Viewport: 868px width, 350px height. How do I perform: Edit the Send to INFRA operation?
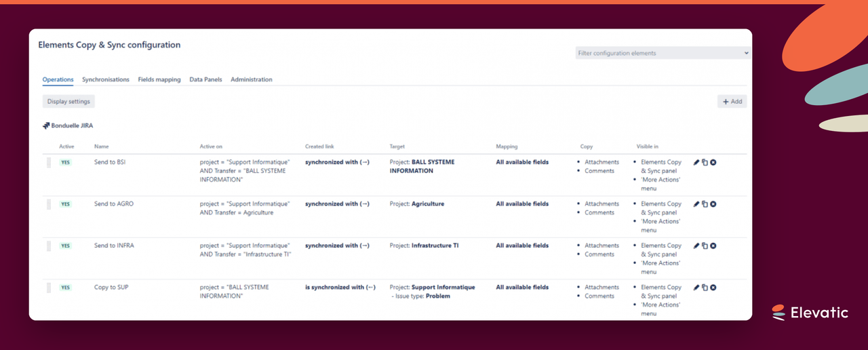coord(696,246)
